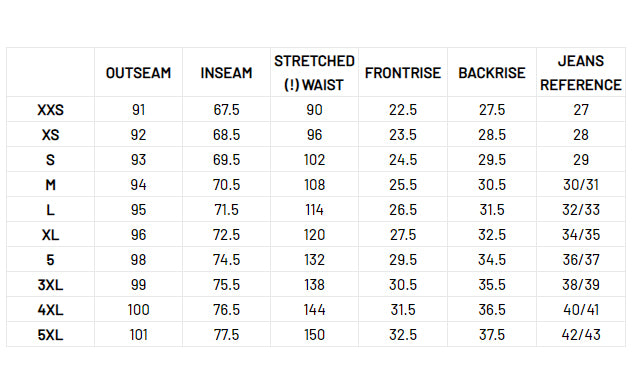The width and height of the screenshot is (633, 369).
Task: Click the XXS size row label
Action: coord(50,110)
